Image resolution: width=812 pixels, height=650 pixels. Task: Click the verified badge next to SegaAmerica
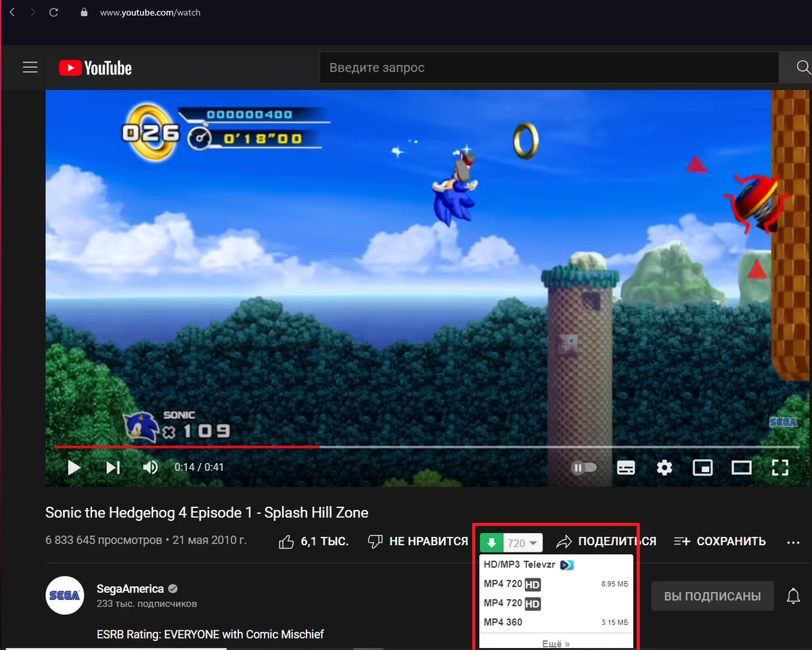click(173, 589)
